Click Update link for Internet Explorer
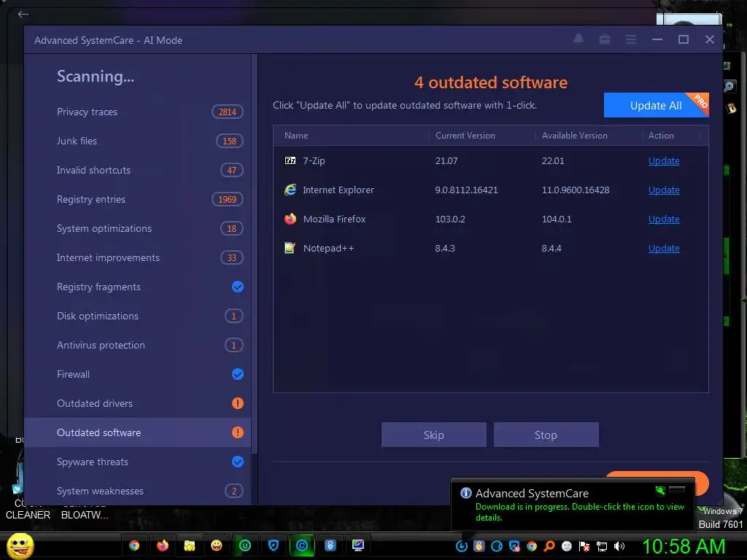Image resolution: width=747 pixels, height=560 pixels. point(664,190)
